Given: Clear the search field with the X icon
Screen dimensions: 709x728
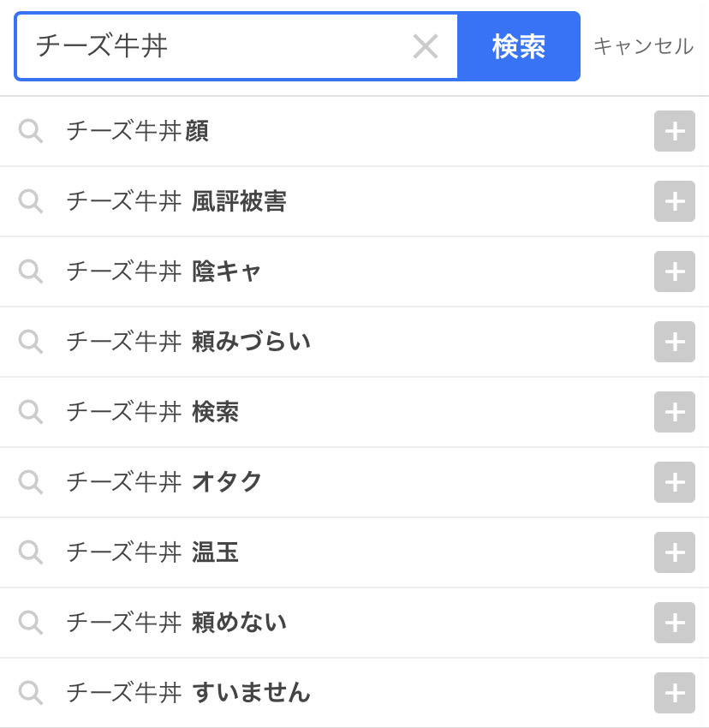Looking at the screenshot, I should (x=425, y=46).
